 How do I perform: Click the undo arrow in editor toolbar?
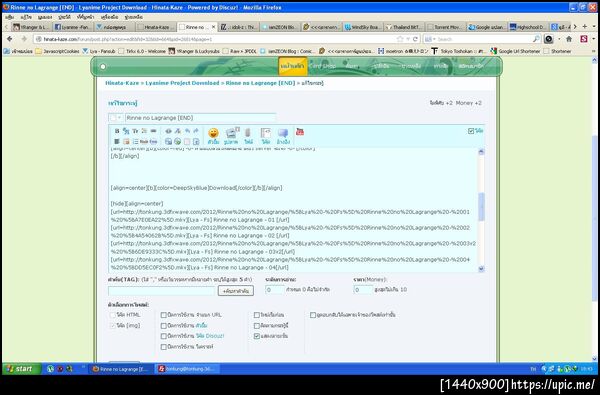click(187, 131)
